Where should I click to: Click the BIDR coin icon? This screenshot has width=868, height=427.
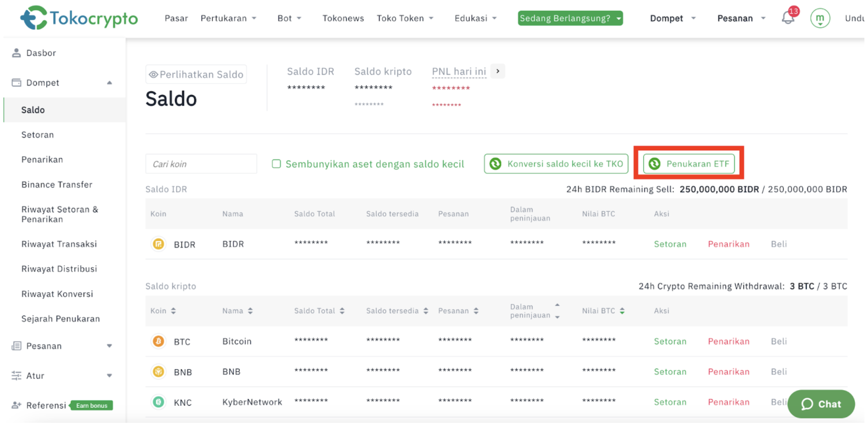158,244
